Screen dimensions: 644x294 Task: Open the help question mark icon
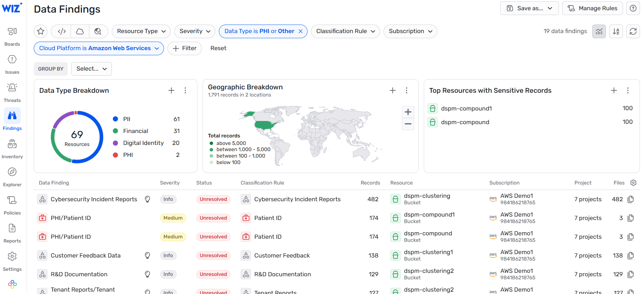pyautogui.click(x=633, y=8)
